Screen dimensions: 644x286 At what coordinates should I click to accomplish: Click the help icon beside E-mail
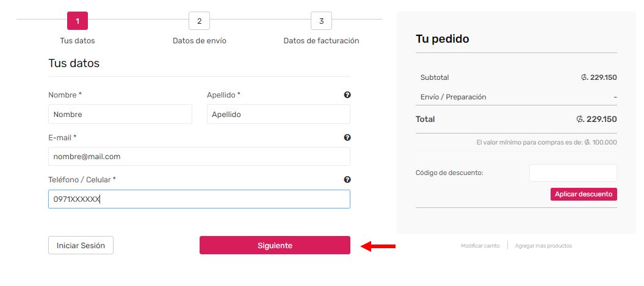coord(347,138)
